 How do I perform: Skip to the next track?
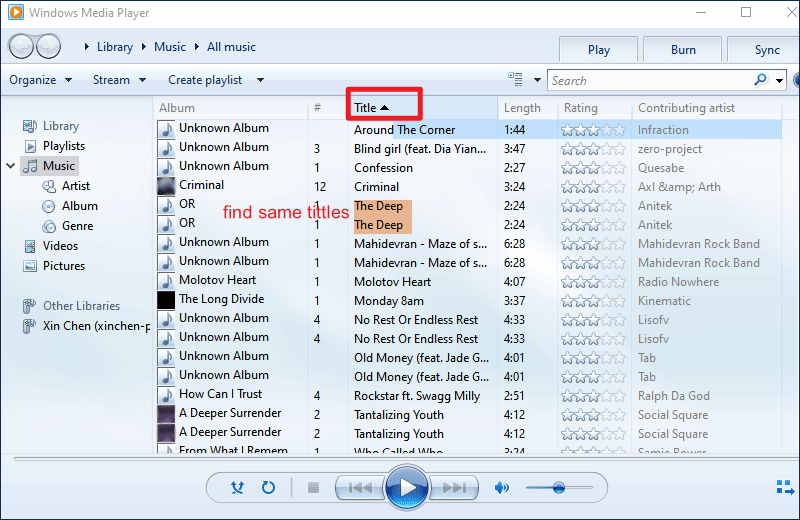point(454,488)
